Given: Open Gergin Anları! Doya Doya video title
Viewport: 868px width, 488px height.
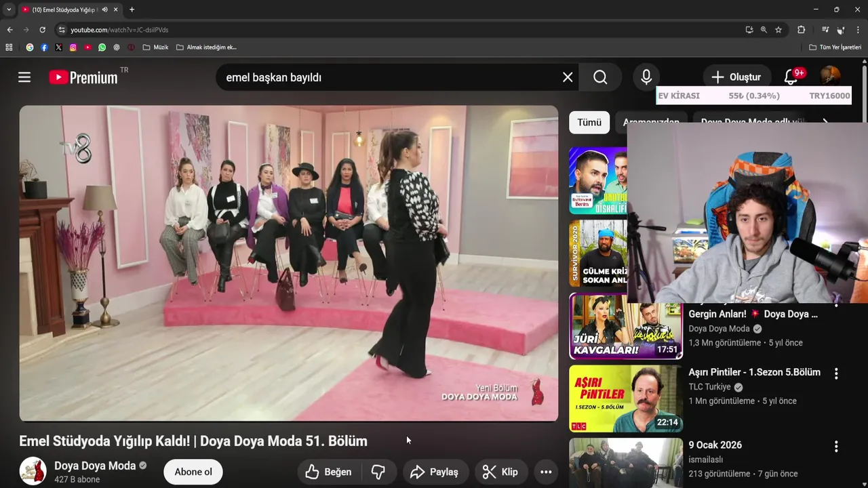Looking at the screenshot, I should point(753,314).
